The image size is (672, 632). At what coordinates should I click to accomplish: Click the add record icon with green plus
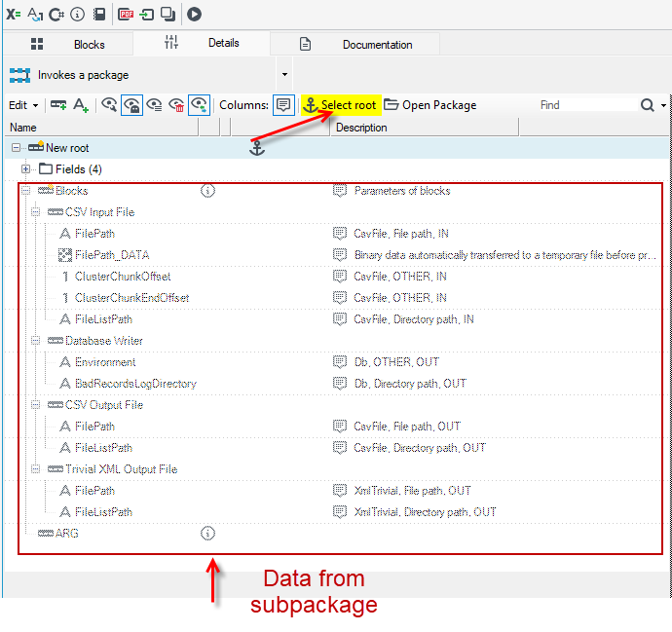click(58, 105)
